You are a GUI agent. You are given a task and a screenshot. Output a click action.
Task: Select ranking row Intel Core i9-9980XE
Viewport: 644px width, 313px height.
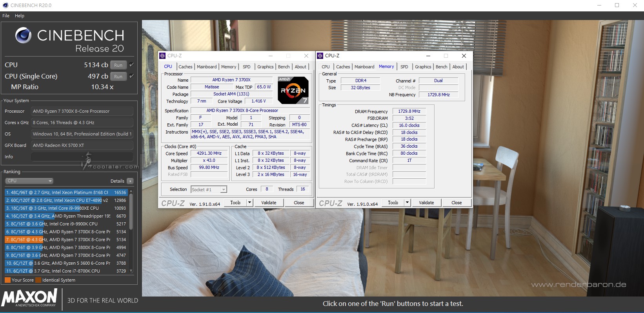point(66,208)
